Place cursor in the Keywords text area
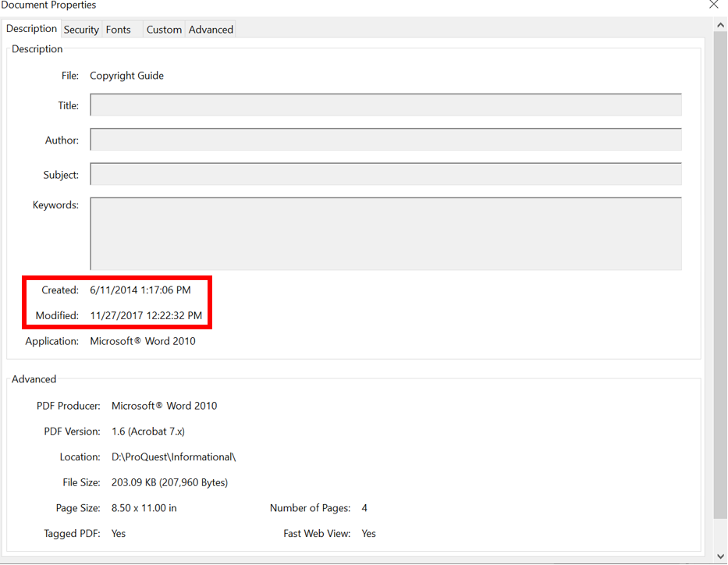 [385, 233]
